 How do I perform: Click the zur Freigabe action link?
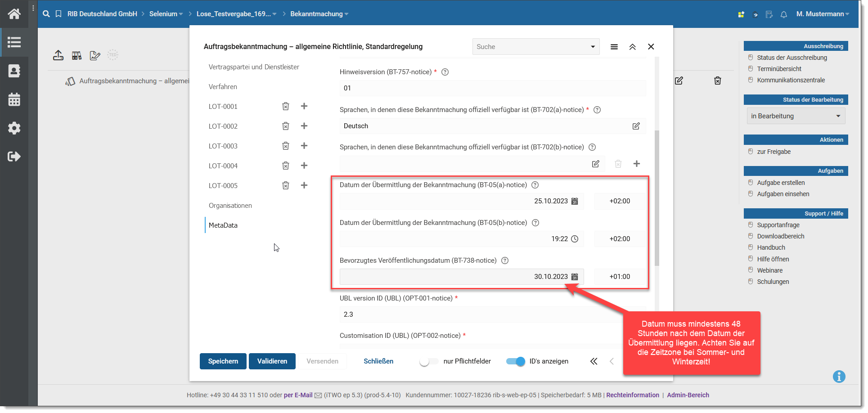[774, 152]
